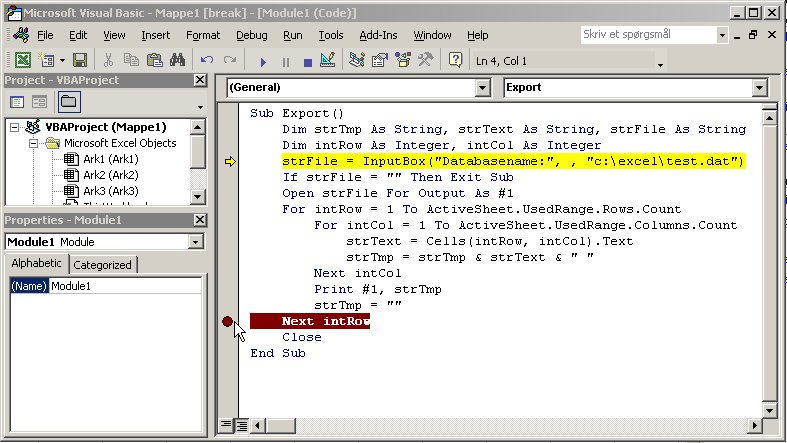Switch to Full Module View button
787x443 pixels.
(241, 425)
